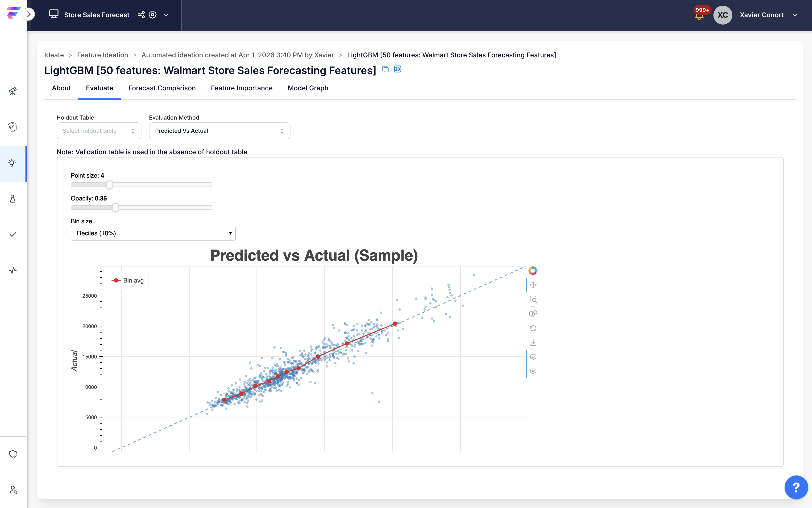Image resolution: width=812 pixels, height=508 pixels.
Task: Download the chart as an image
Action: pos(534,343)
